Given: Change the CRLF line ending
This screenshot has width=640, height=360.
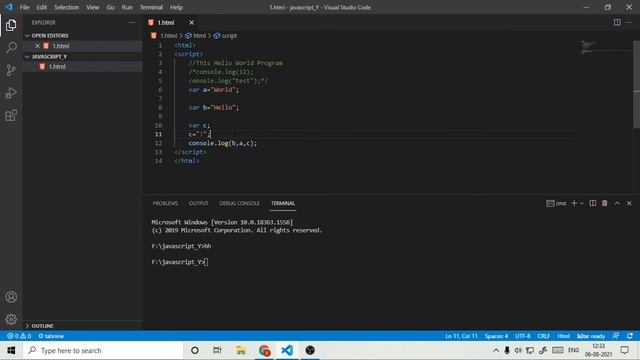Looking at the screenshot, I should (x=544, y=336).
